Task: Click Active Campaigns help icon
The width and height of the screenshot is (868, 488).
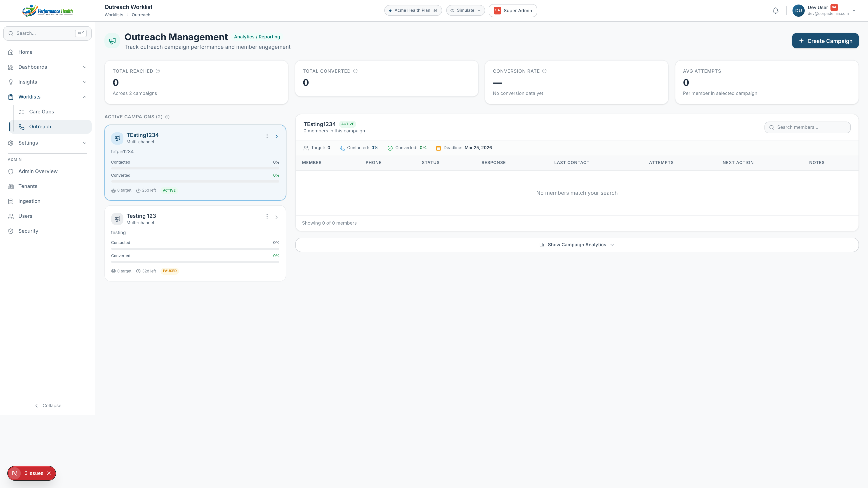Action: (167, 117)
